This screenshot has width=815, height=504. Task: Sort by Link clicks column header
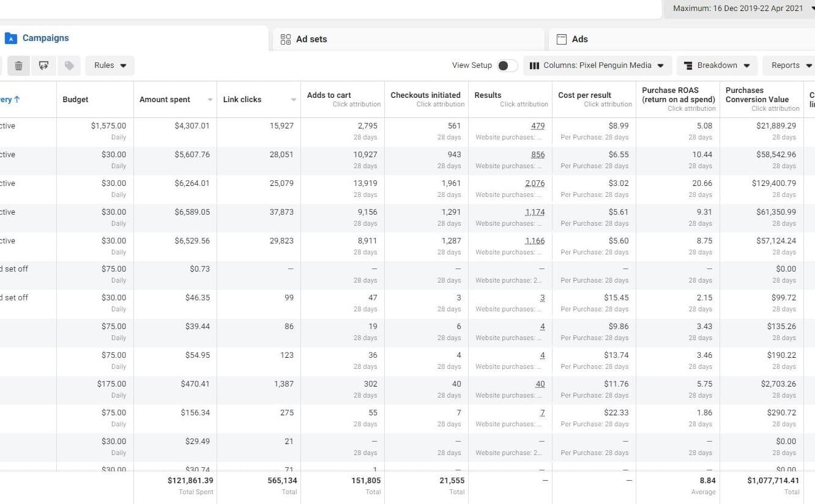coord(259,100)
